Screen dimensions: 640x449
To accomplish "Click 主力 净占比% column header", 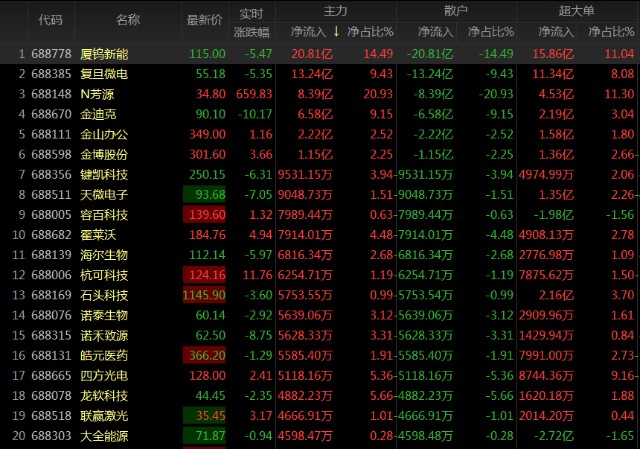I will pos(370,32).
